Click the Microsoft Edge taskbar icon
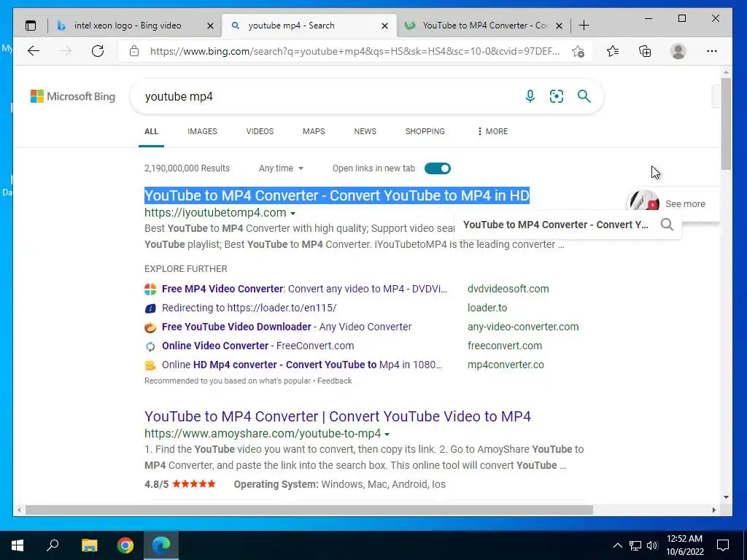This screenshot has height=560, width=747. [161, 545]
